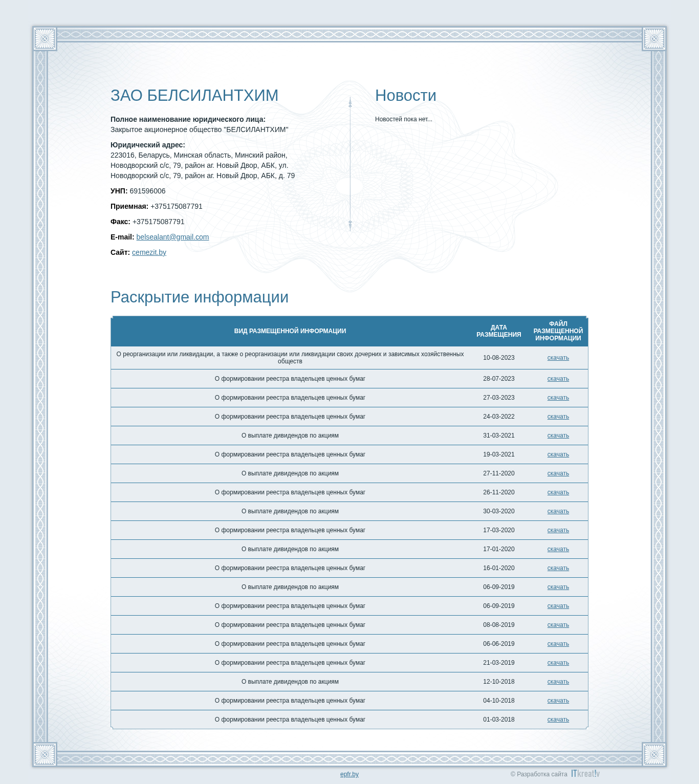Click the 'Файл размещенной информации' column header

coord(558,331)
